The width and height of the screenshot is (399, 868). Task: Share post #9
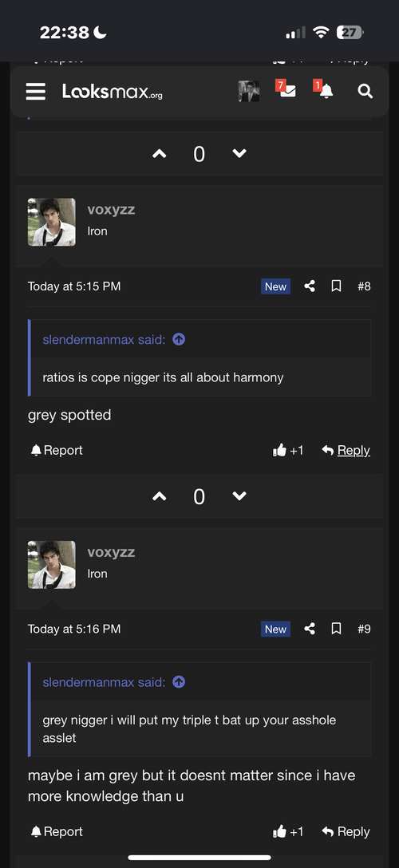(310, 629)
